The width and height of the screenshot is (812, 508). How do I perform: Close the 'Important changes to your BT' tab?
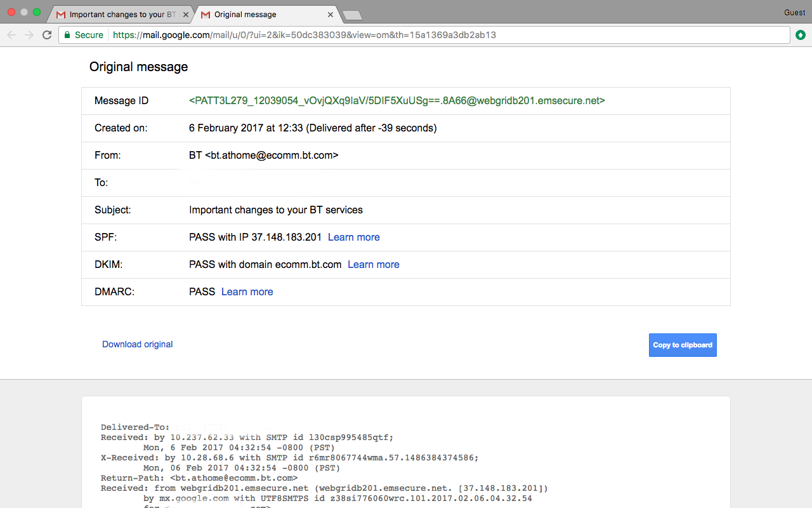coord(185,15)
